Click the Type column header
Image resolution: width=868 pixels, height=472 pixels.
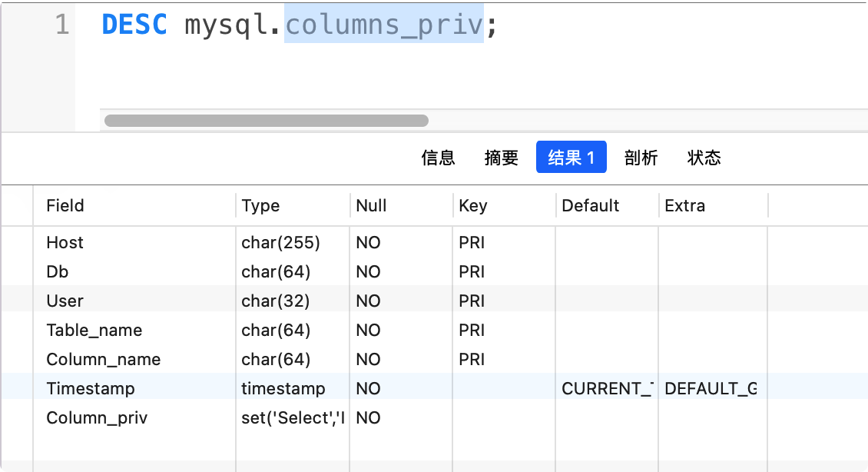260,205
